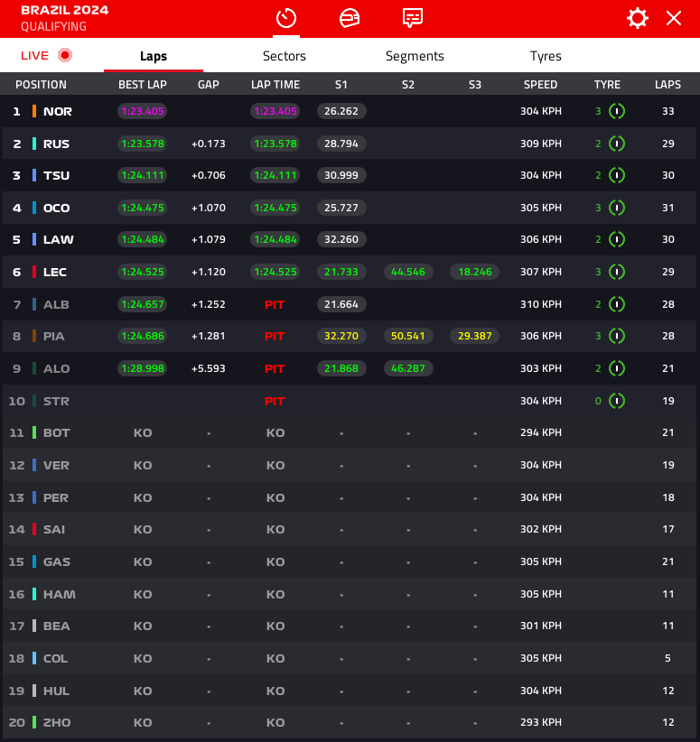
Task: Switch to the Sectors tab
Action: click(x=285, y=56)
